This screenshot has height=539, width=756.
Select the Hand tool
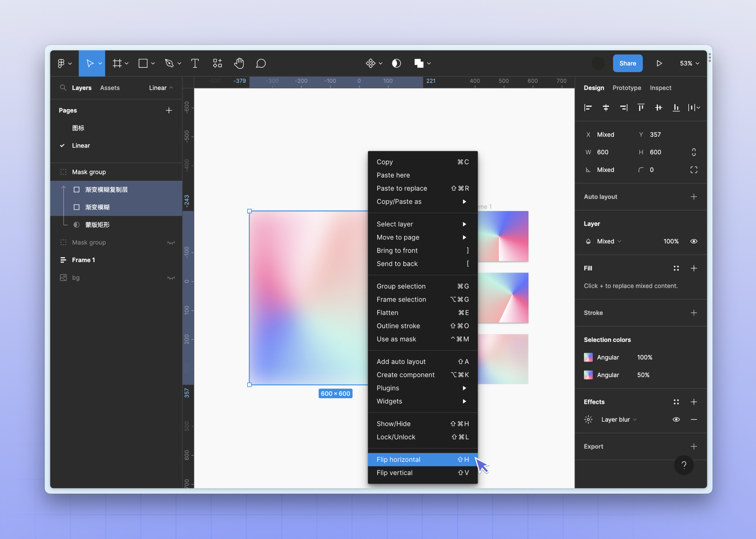coord(239,63)
